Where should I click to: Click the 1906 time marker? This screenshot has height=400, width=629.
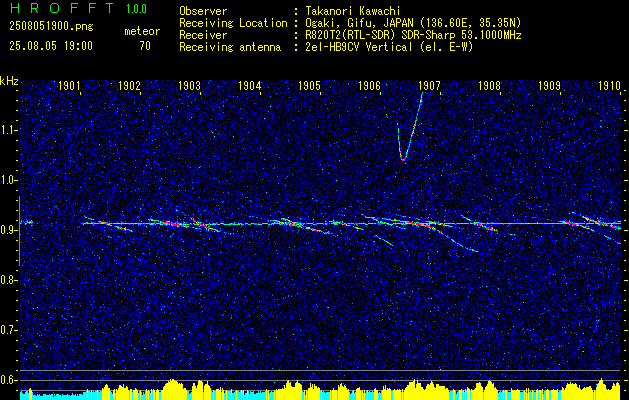click(x=369, y=85)
